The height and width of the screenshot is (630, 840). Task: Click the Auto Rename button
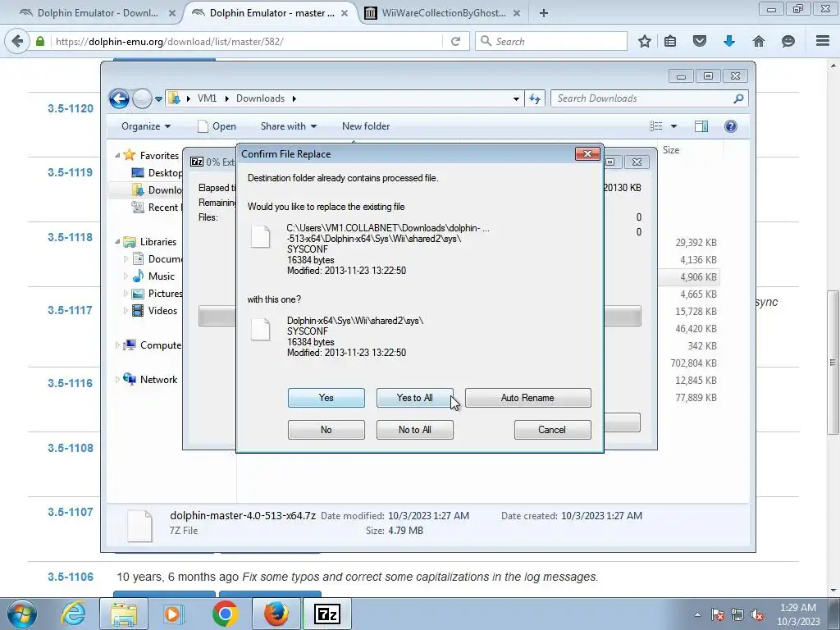(527, 398)
